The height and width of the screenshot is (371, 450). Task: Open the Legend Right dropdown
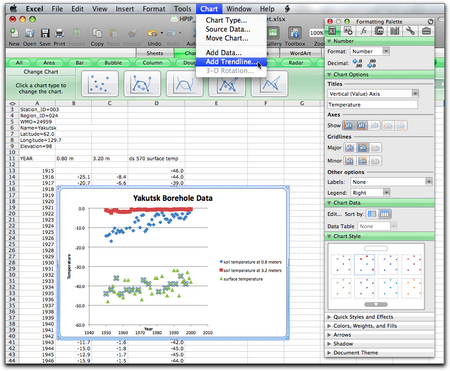tap(370, 193)
